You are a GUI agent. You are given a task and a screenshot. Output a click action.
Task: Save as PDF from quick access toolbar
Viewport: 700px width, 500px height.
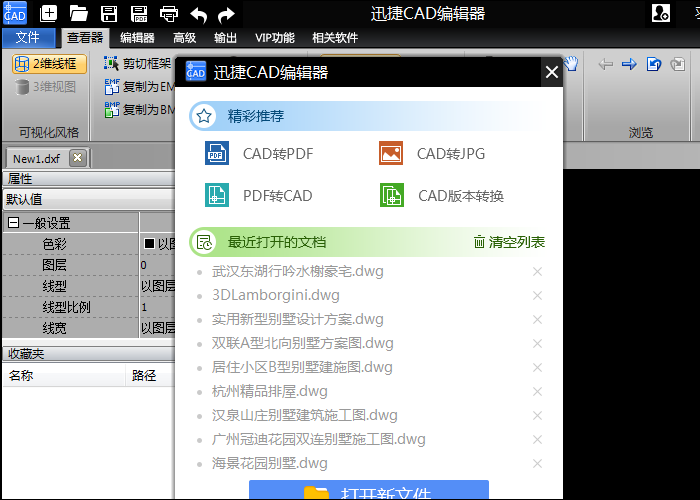pyautogui.click(x=139, y=14)
